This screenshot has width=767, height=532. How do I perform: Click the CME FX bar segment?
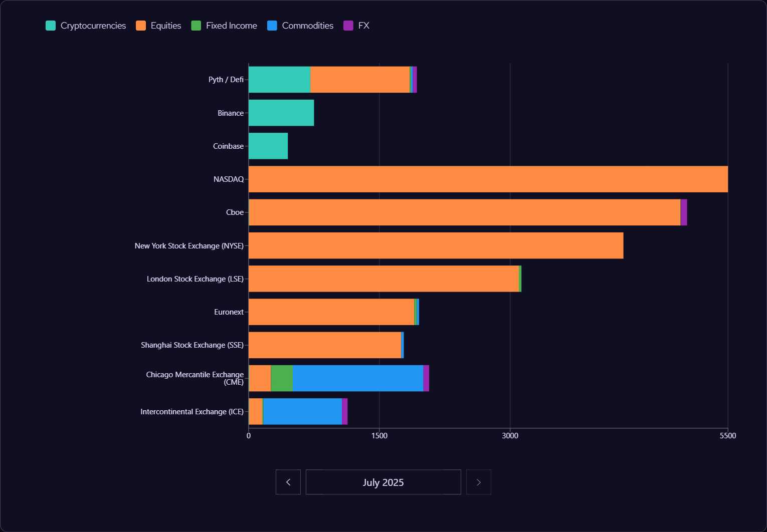tap(426, 378)
